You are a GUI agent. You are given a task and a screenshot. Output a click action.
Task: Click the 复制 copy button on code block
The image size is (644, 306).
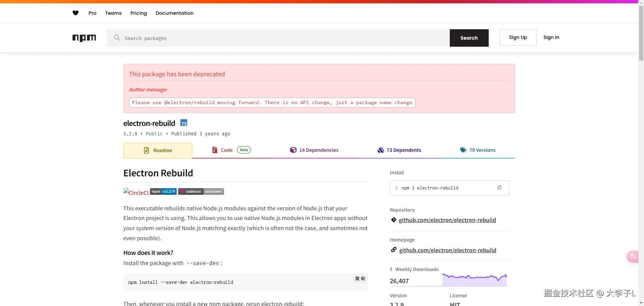click(360, 278)
